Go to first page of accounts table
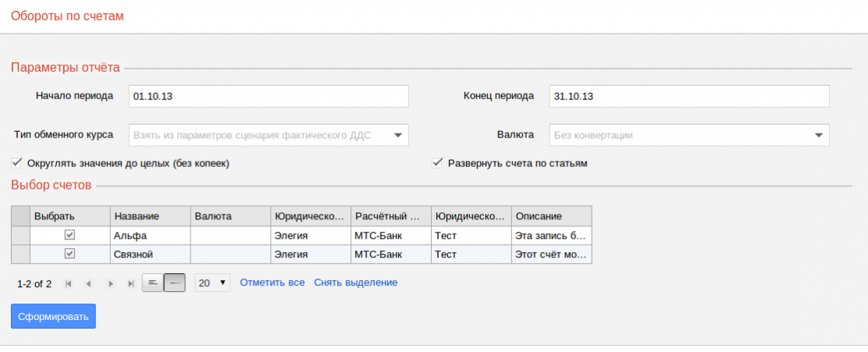868x352 pixels. pos(69,283)
